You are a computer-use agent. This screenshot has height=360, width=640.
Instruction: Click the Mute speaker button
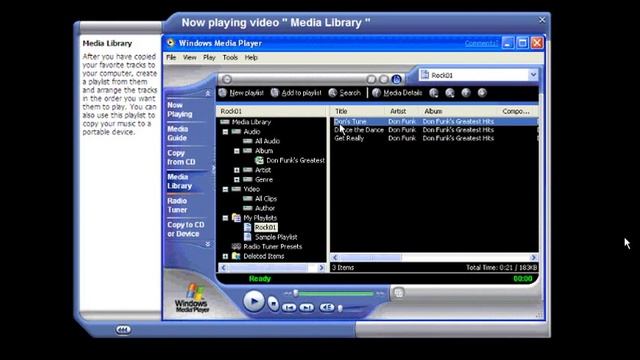(x=327, y=307)
